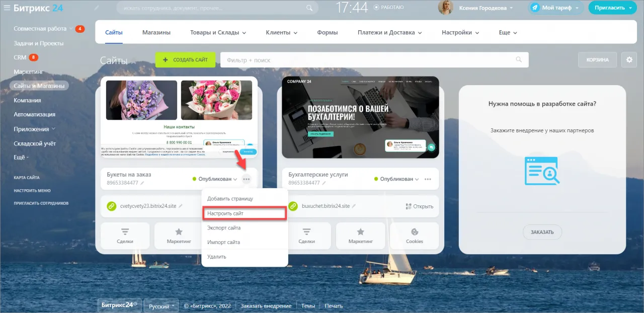Screen dimensions: 644x313
Task: Click the magnifier in Фильтр + поиск field
Action: click(x=519, y=60)
